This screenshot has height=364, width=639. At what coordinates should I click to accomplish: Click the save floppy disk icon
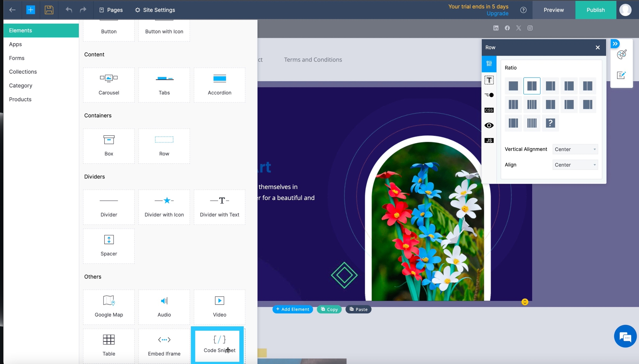tap(49, 10)
